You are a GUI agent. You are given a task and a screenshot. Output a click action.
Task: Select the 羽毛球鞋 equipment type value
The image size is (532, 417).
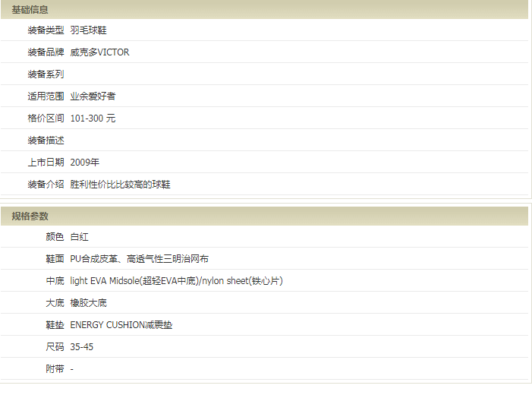coord(88,30)
